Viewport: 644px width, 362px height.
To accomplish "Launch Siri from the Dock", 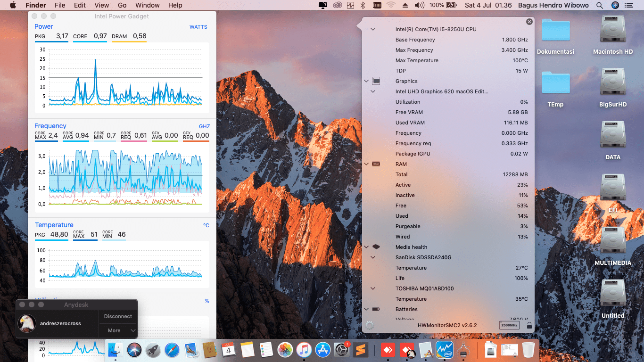I will 134,350.
